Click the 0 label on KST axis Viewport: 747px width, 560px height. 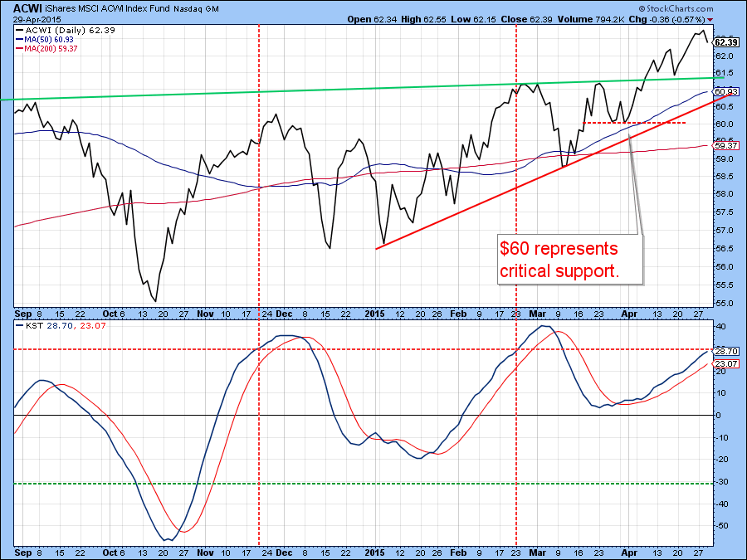719,416
